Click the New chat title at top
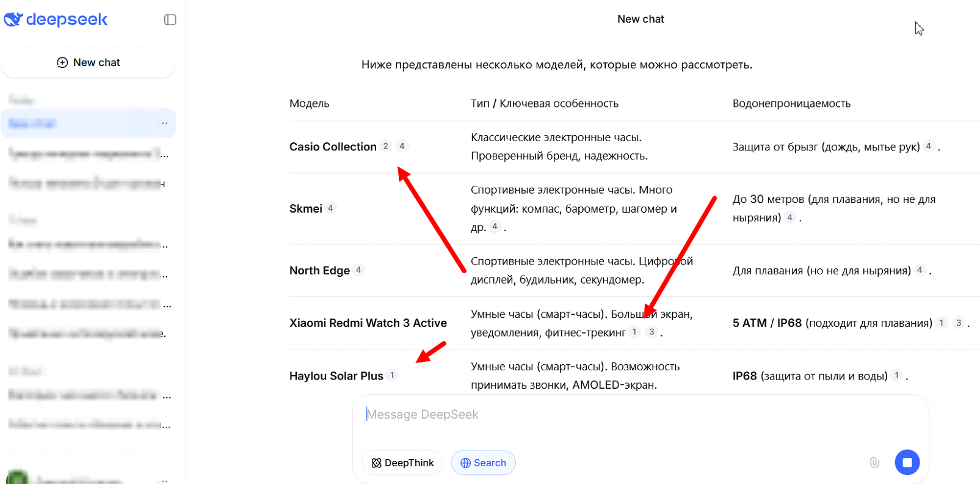Image resolution: width=980 pixels, height=484 pixels. coord(641,19)
